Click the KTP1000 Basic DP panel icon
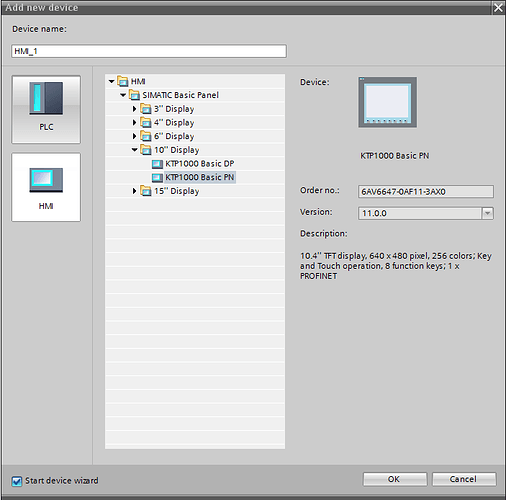 157,164
